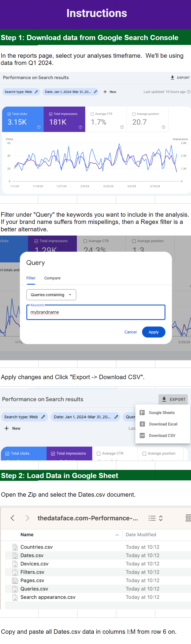Viewport: 191px width, 644px height.
Task: Choose Download CSV export option
Action: pos(163,435)
